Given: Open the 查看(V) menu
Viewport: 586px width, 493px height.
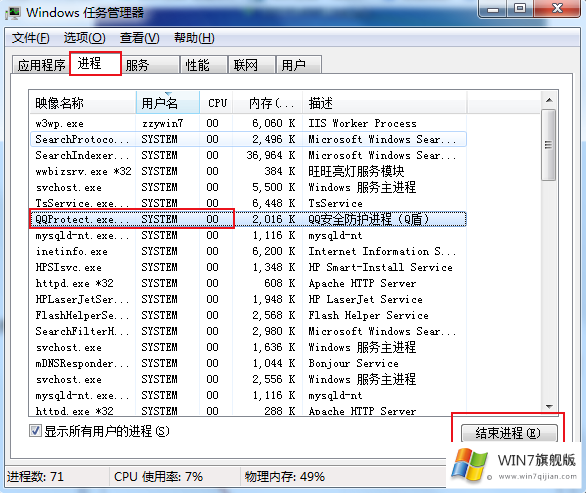Looking at the screenshot, I should pos(139,38).
